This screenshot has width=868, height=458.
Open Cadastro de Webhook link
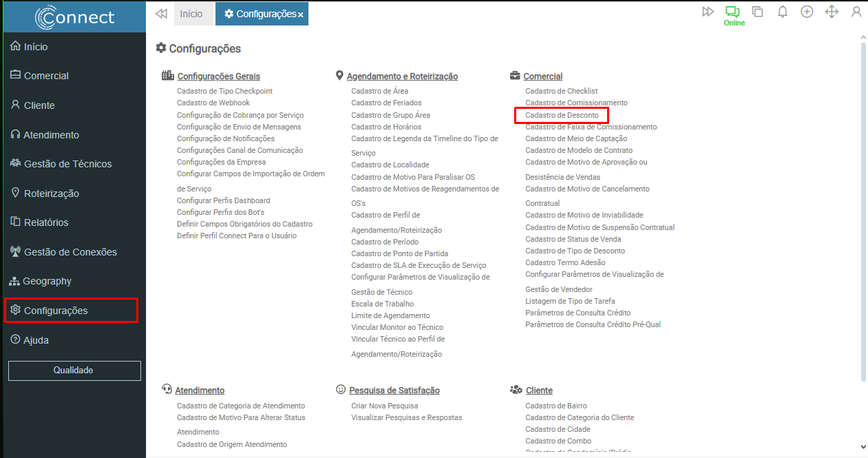tap(213, 103)
